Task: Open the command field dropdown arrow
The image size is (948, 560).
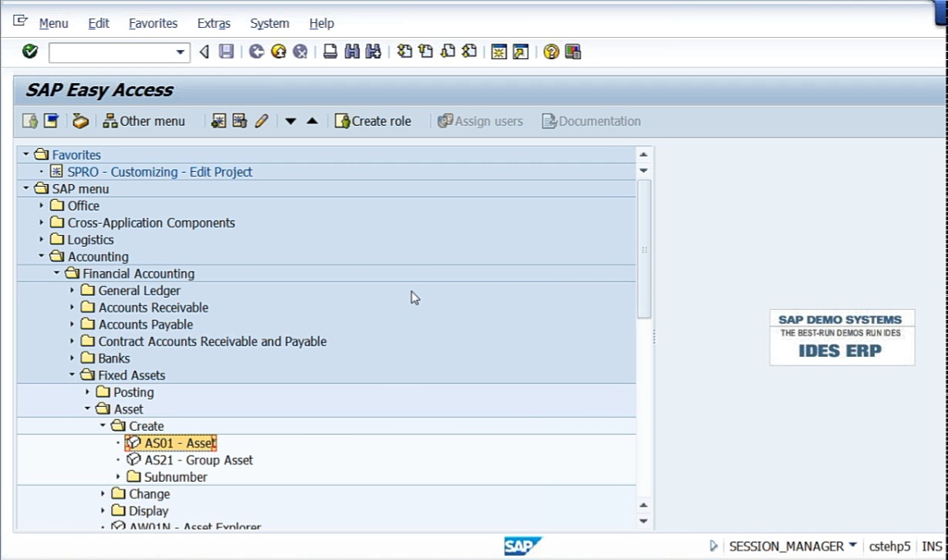Action: tap(180, 53)
